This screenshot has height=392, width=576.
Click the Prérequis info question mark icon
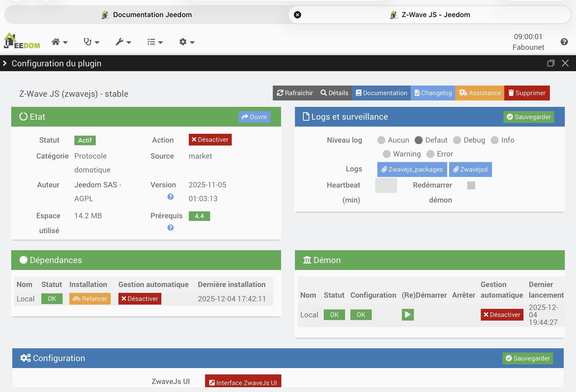(x=170, y=228)
